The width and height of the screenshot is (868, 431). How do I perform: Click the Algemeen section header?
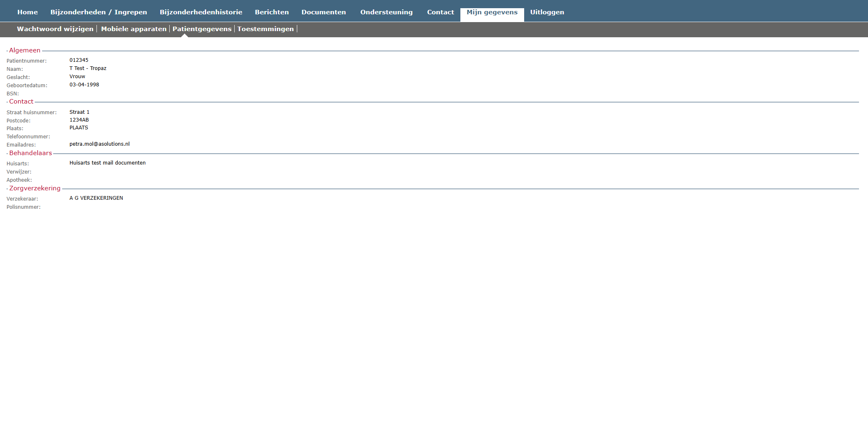click(x=25, y=50)
